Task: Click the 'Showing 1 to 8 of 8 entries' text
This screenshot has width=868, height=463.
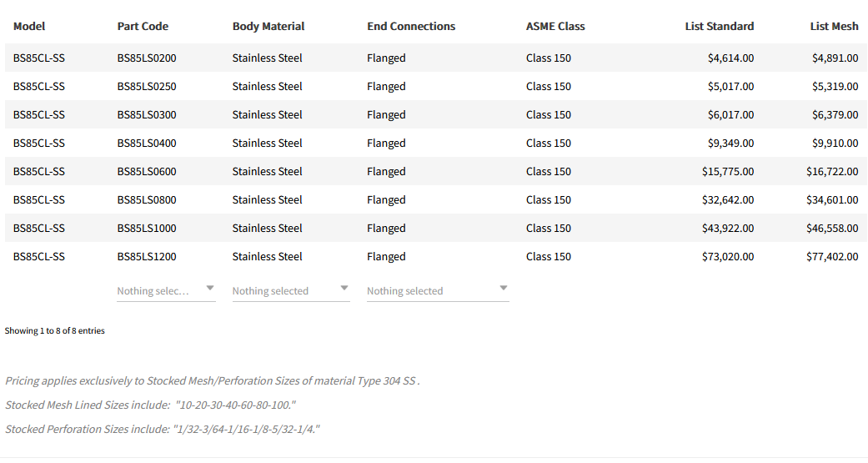Action: [x=55, y=330]
